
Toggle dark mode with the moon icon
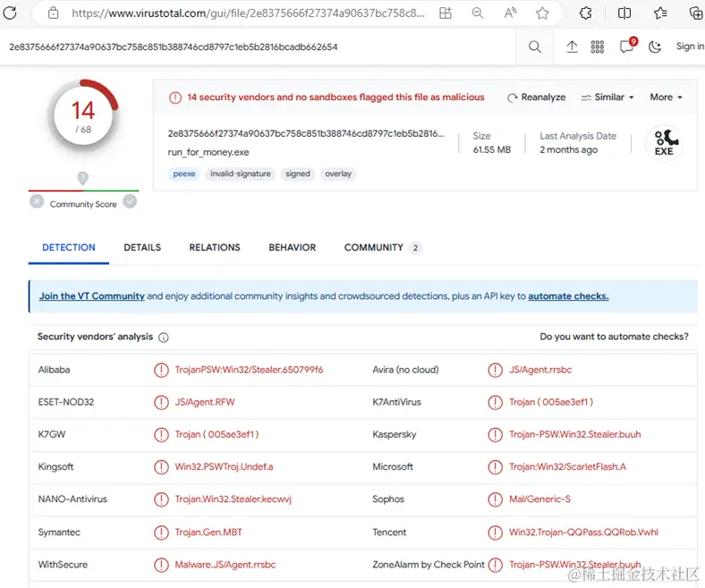[655, 47]
